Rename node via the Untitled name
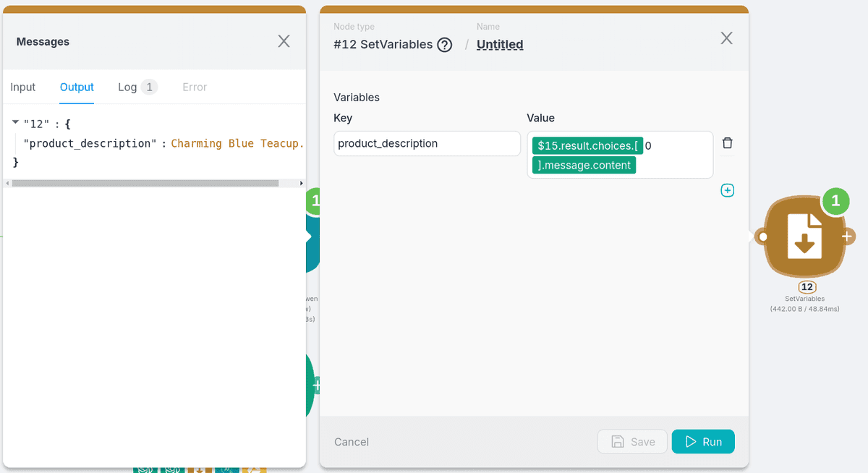 pyautogui.click(x=500, y=45)
